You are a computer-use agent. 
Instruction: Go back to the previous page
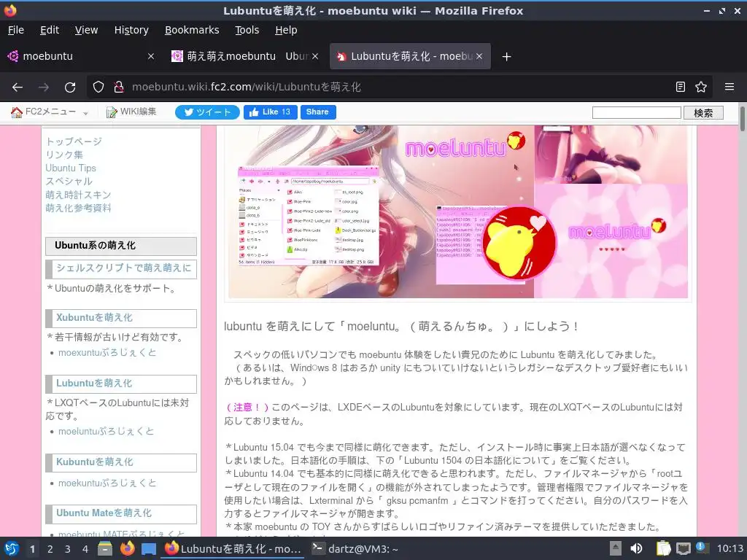coord(18,87)
